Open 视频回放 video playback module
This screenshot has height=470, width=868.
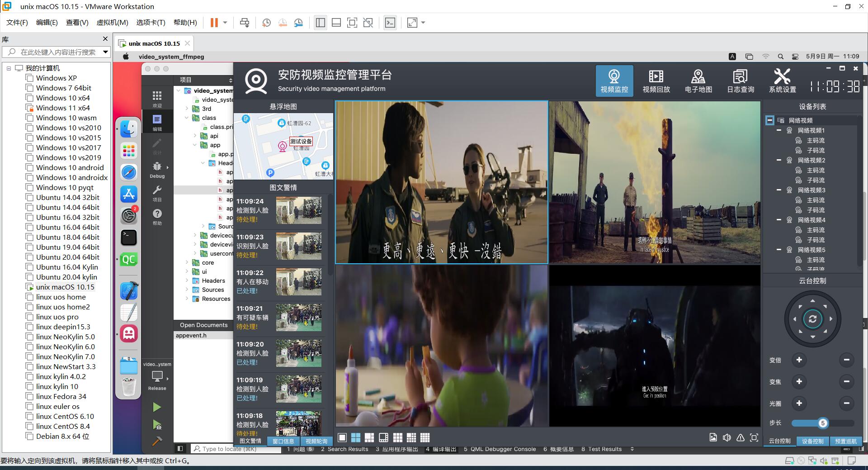coord(656,81)
